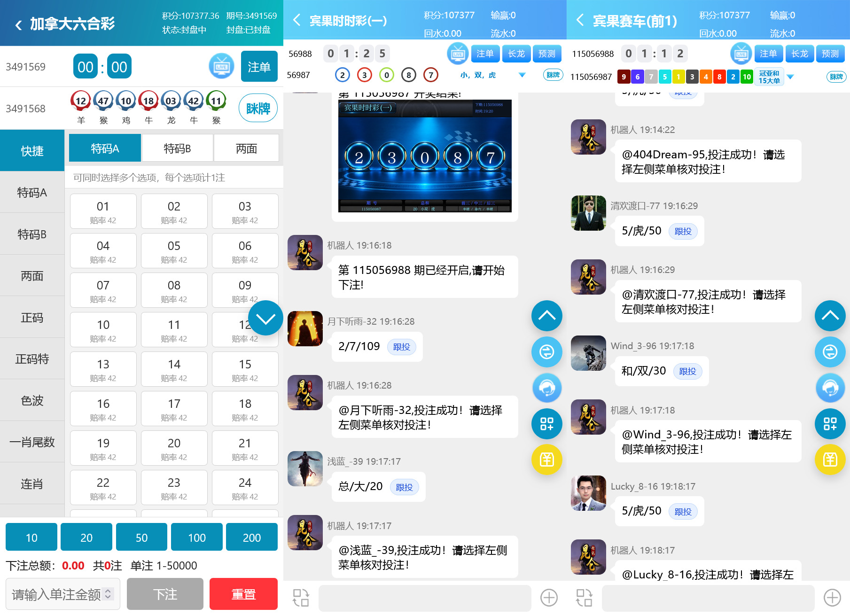This screenshot has width=850, height=616.
Task: Open grid-plus menu in 宾果赛车 chat
Action: (830, 424)
